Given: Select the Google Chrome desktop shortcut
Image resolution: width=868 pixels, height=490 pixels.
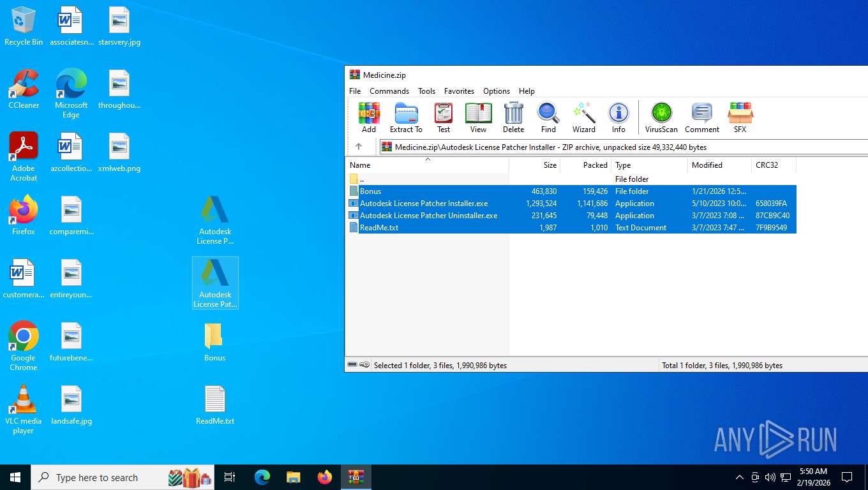Looking at the screenshot, I should [24, 346].
